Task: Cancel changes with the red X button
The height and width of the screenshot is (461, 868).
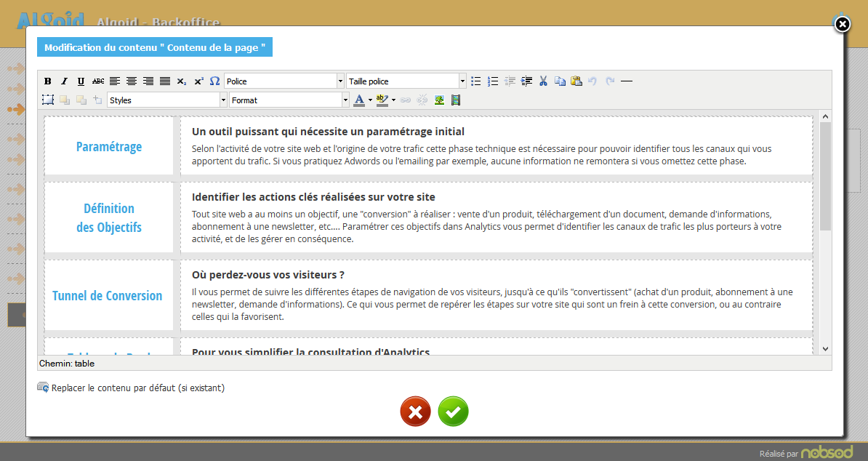Action: pos(415,412)
